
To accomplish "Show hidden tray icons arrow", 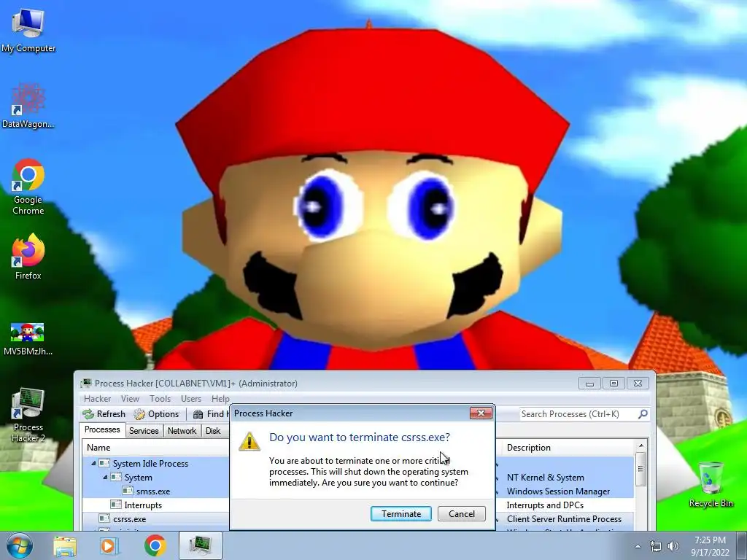I will (638, 547).
